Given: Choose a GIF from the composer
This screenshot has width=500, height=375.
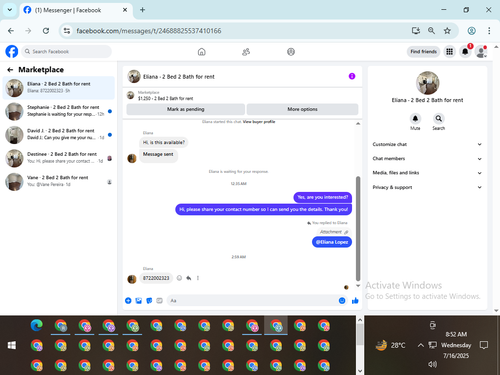Looking at the screenshot, I should tap(159, 301).
